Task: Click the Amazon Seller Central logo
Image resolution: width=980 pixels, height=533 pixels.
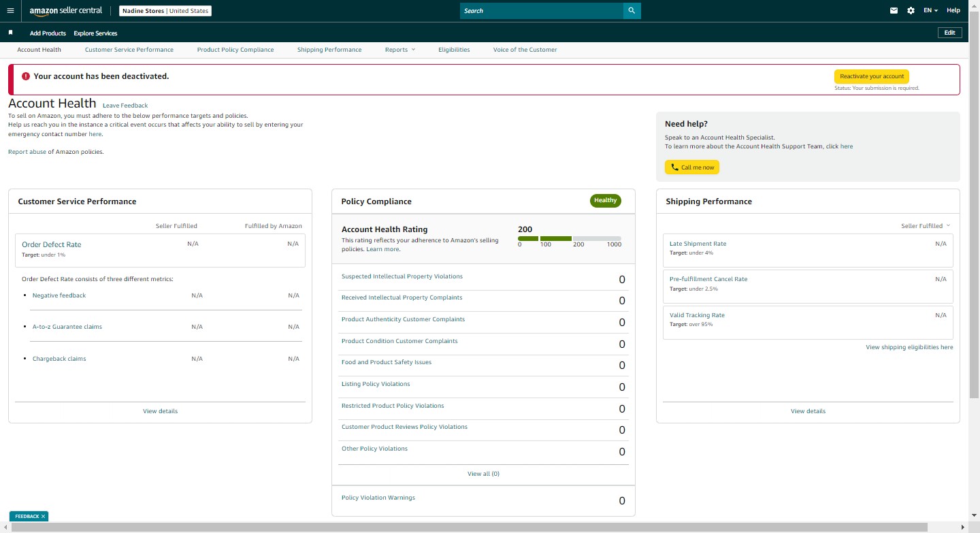Action: pos(66,11)
